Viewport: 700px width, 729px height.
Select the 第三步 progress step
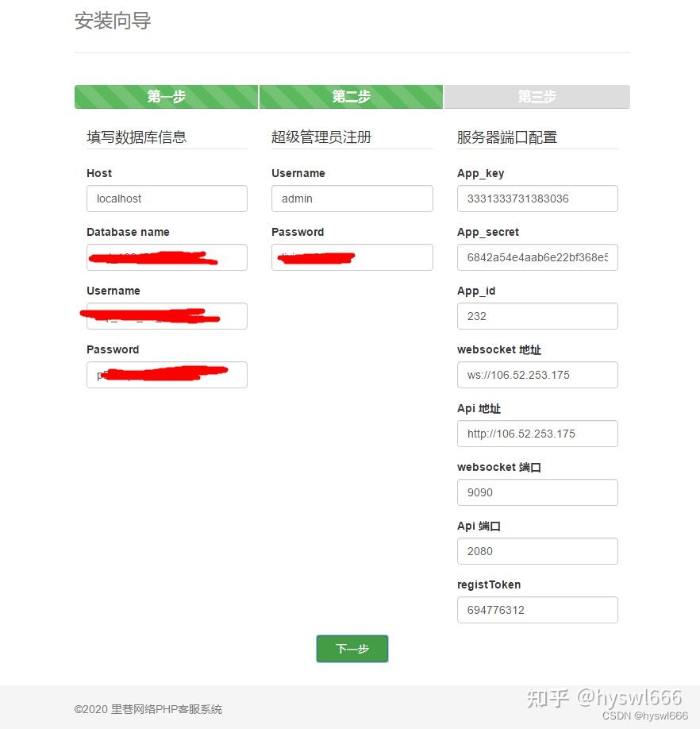pos(537,97)
